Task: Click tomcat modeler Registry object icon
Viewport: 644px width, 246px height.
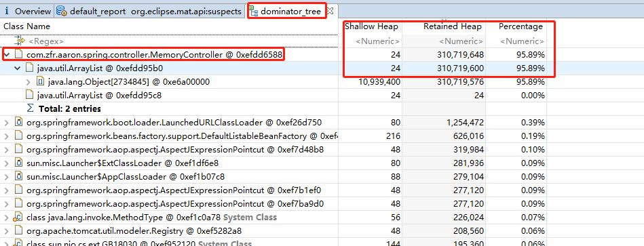Action: click(18, 230)
